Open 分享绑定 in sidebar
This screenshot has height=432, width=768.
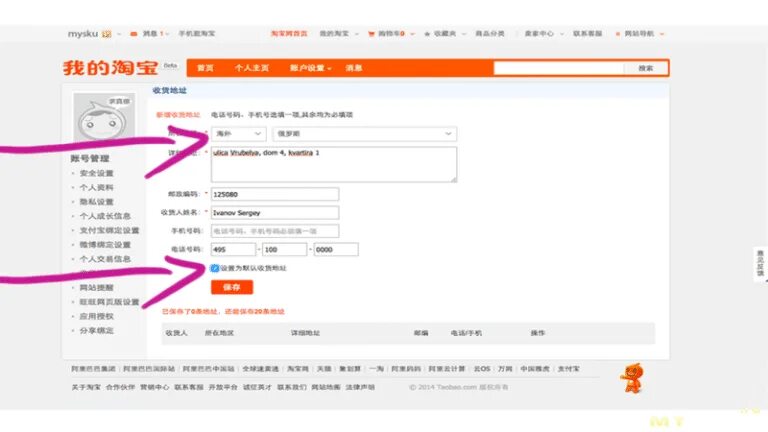[96, 331]
